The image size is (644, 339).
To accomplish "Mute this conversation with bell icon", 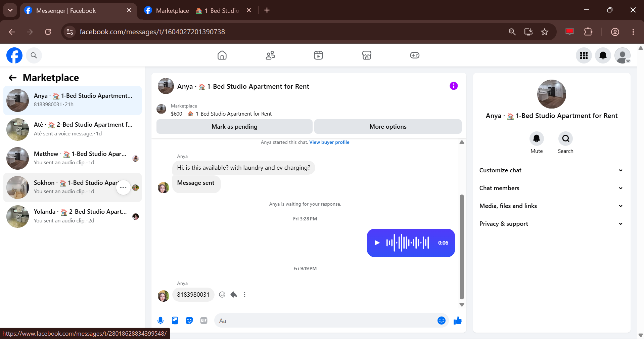I will point(537,138).
